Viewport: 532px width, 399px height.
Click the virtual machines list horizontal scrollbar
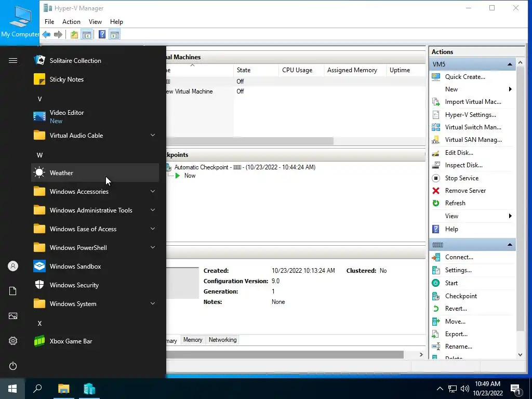coord(250,141)
